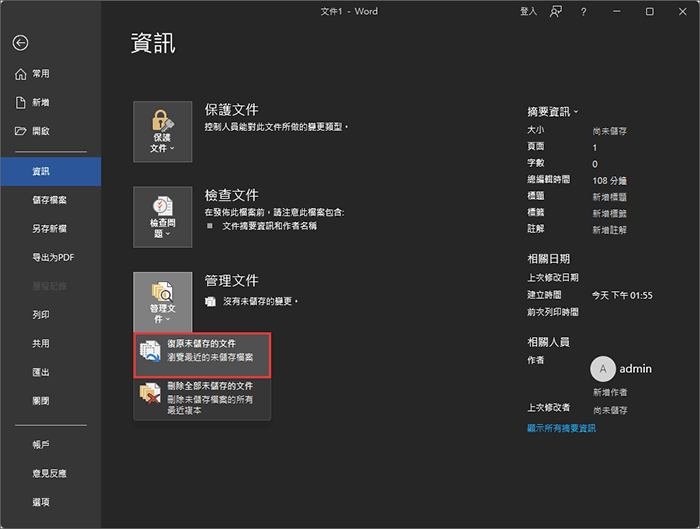Minimize the Word window
This screenshot has height=529, width=700.
(617, 12)
